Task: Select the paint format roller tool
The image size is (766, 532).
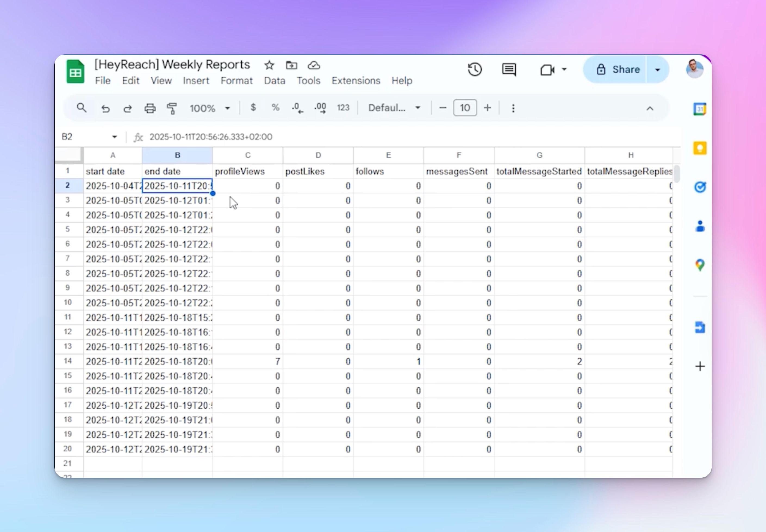Action: (172, 108)
